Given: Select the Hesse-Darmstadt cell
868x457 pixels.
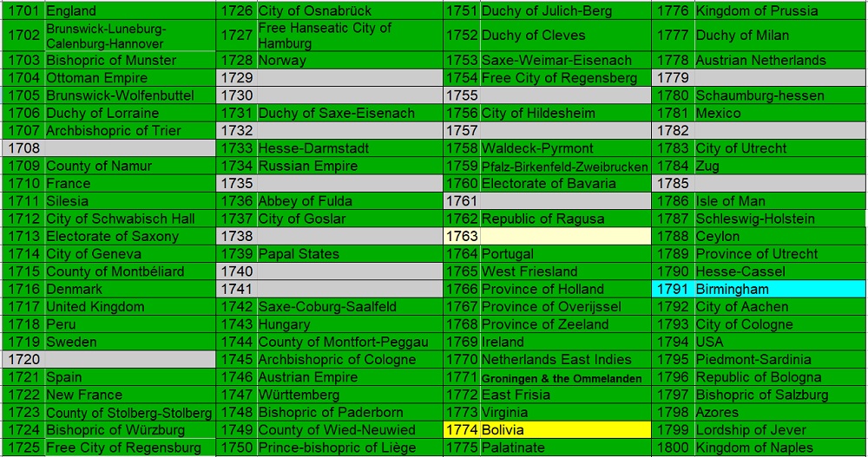Looking at the screenshot, I should [x=349, y=148].
